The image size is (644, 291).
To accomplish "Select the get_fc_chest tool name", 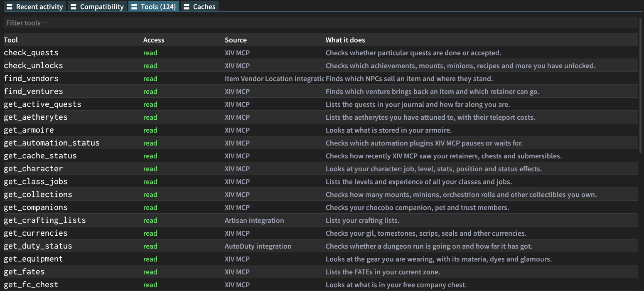I will 31,285.
